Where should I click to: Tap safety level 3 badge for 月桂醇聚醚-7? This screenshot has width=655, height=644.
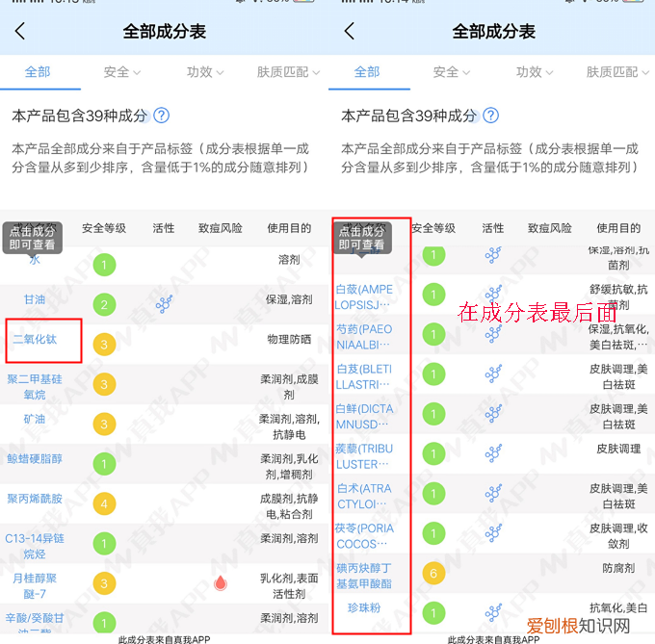pos(104,583)
